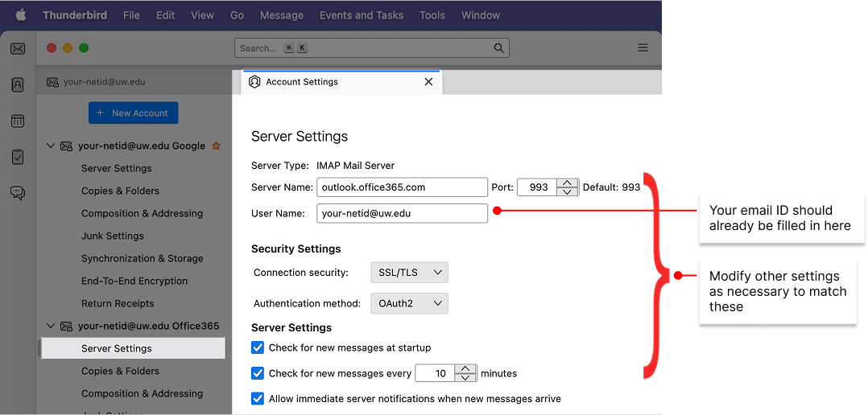
Task: Open the Tasks space icon
Action: click(x=18, y=157)
